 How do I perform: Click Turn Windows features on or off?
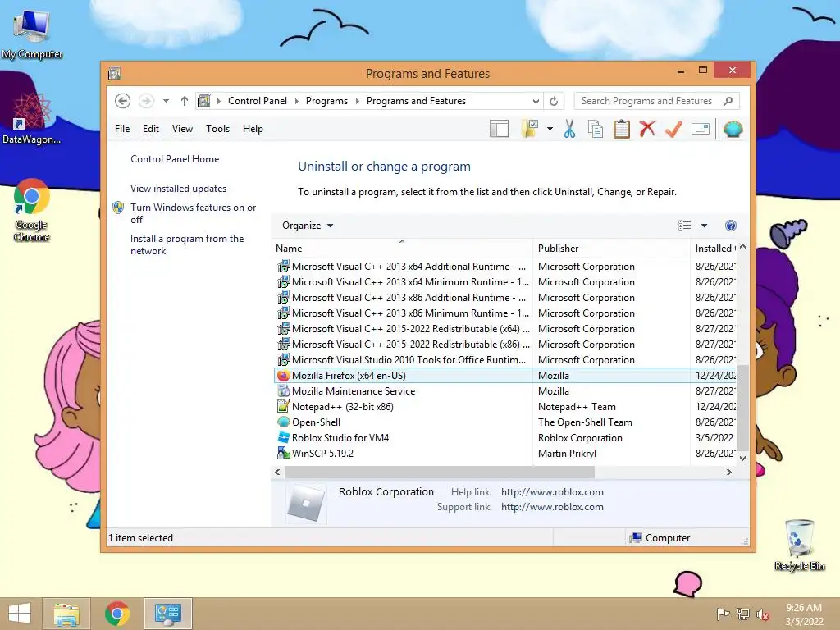pyautogui.click(x=193, y=213)
